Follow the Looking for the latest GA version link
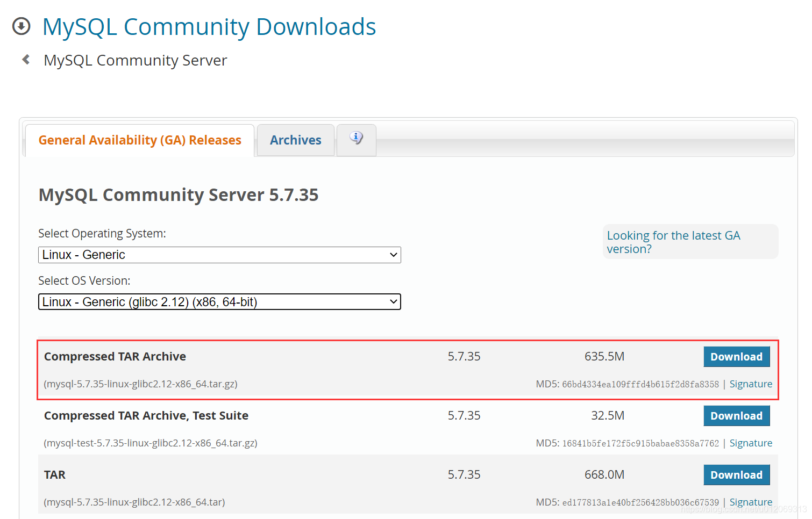Image resolution: width=812 pixels, height=519 pixels. (x=673, y=242)
